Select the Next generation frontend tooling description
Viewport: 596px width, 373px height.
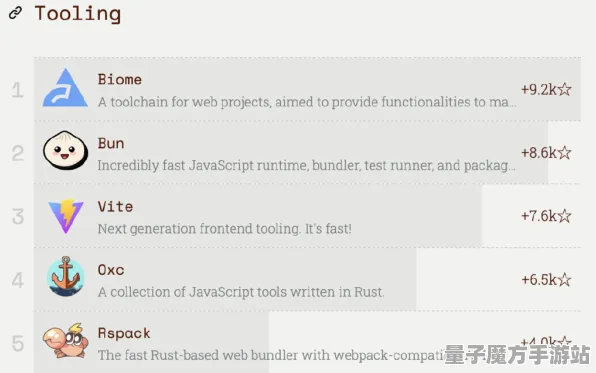[x=225, y=229]
